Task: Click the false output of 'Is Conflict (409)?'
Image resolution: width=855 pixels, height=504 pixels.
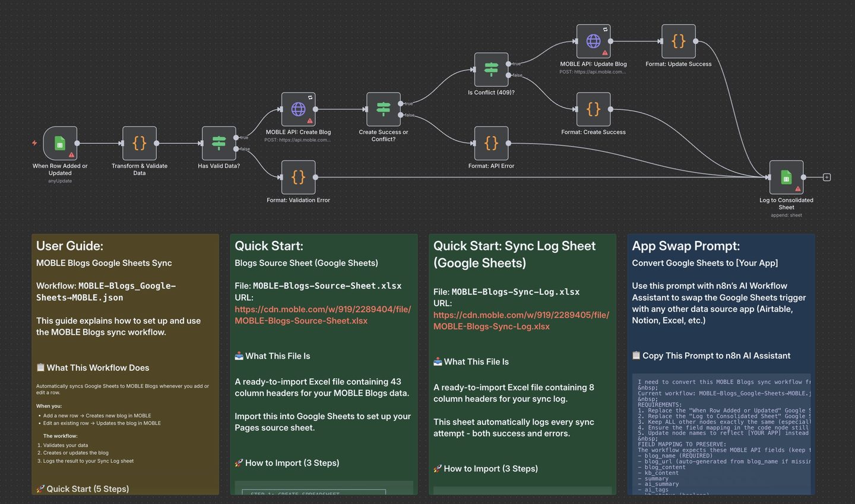Action: pos(508,75)
